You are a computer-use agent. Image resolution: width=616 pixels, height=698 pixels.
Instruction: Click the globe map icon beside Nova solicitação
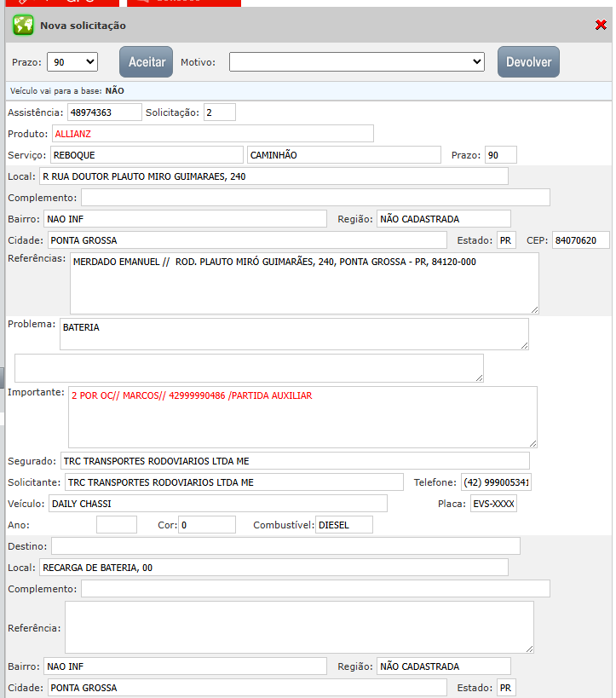(23, 26)
